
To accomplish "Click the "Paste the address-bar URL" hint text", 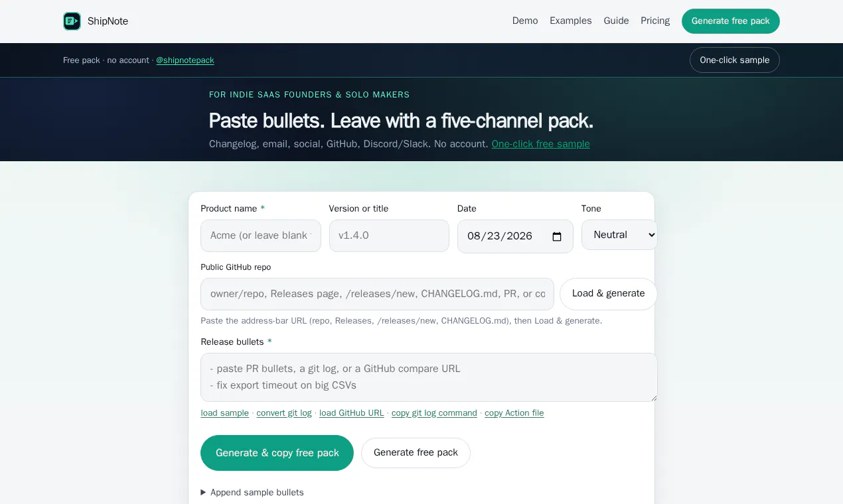I will coord(402,321).
